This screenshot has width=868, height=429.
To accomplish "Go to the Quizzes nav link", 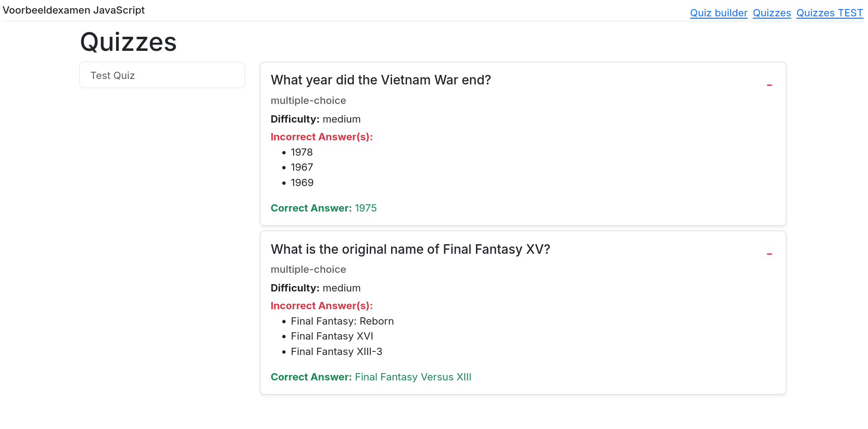I will (x=771, y=13).
